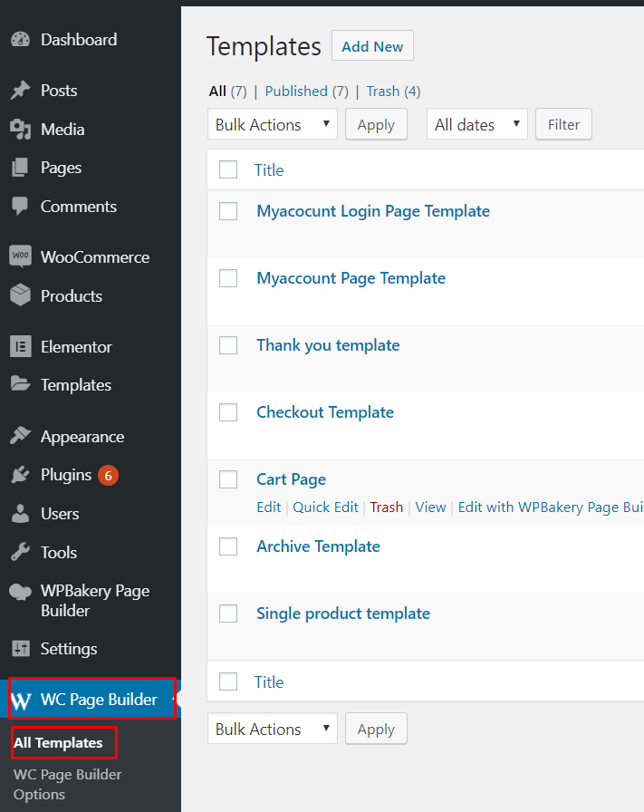Move Cart Page to Trash
Viewport: 644px width, 812px height.
tap(386, 507)
